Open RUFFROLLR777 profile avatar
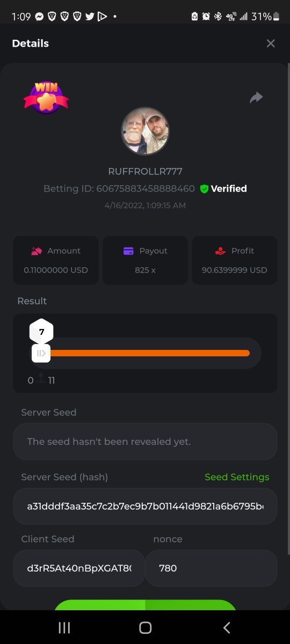290x644 pixels. click(145, 131)
